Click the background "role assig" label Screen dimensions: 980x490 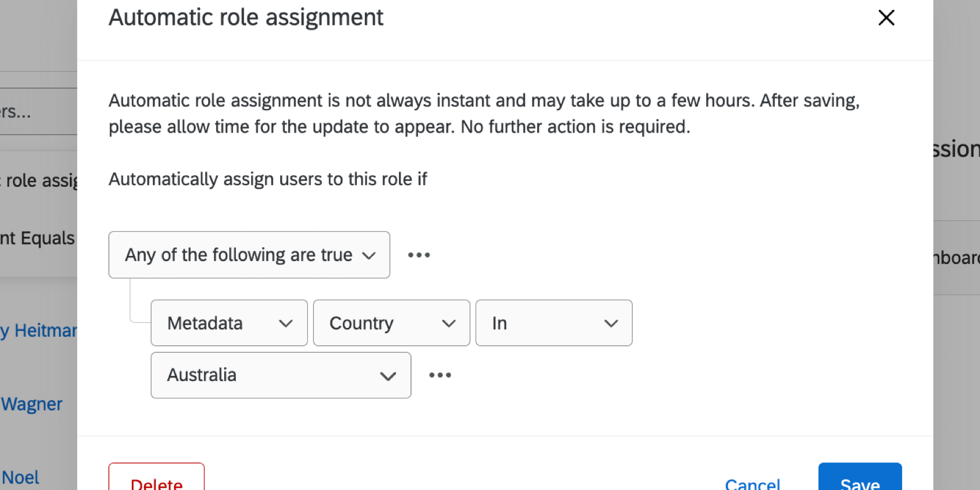pos(40,180)
